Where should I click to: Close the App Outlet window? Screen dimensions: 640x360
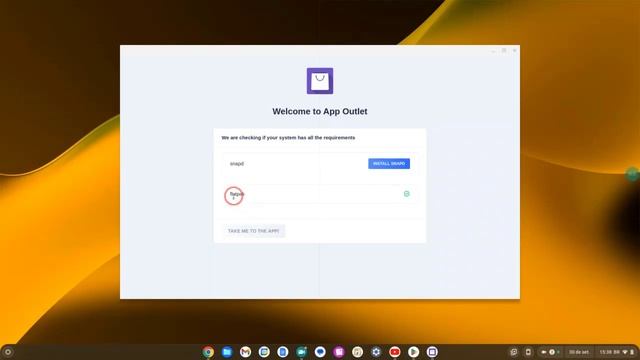point(514,51)
